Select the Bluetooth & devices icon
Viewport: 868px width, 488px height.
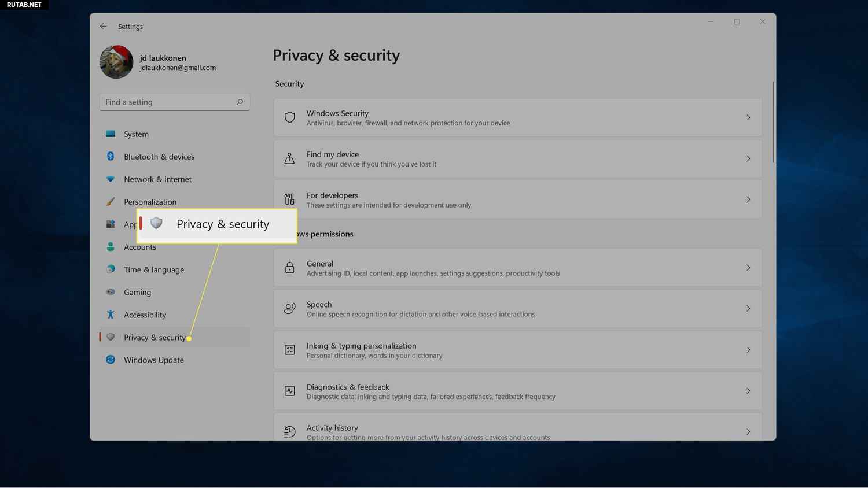point(111,156)
